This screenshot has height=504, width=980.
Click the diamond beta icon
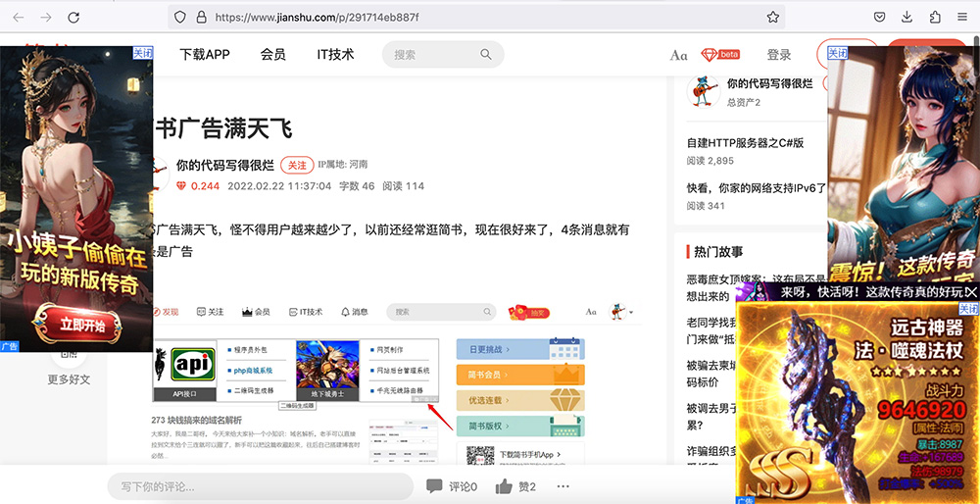click(720, 54)
